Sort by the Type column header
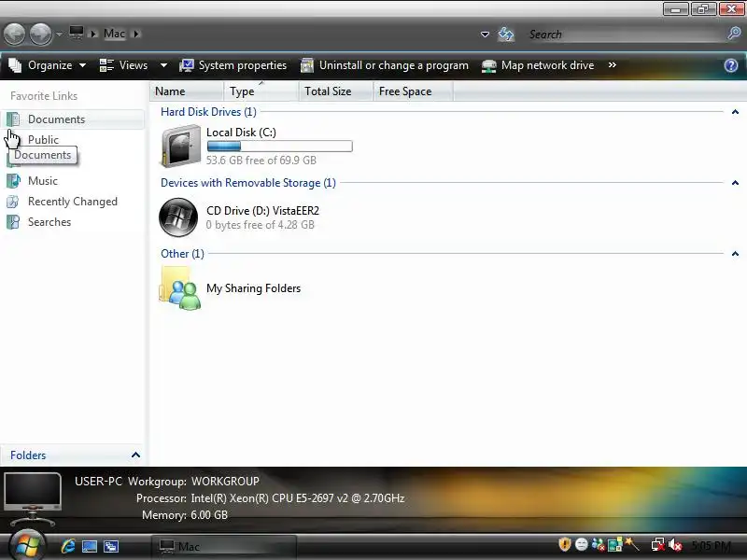747x560 pixels. (x=261, y=91)
